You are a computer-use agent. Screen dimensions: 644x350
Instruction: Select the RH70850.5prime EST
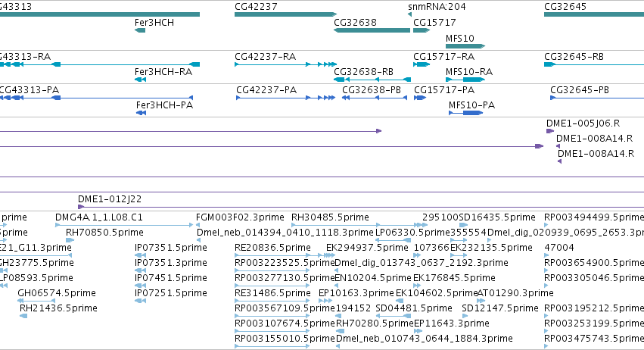[70, 240]
